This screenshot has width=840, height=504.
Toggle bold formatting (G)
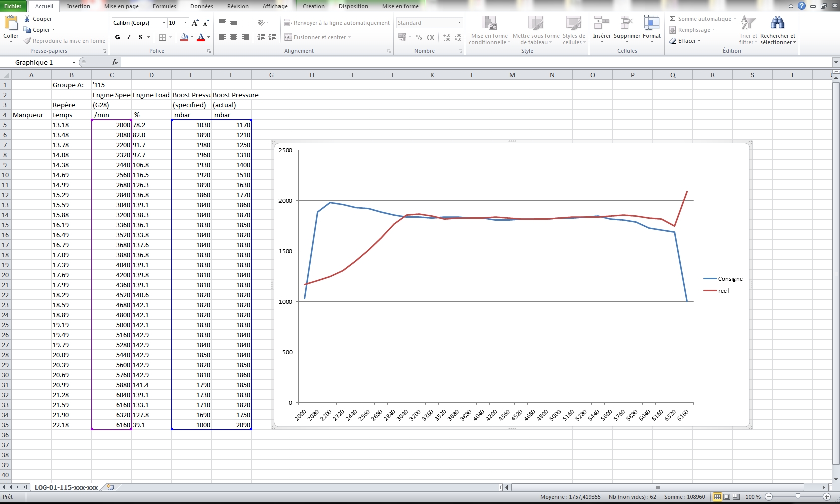pos(117,37)
